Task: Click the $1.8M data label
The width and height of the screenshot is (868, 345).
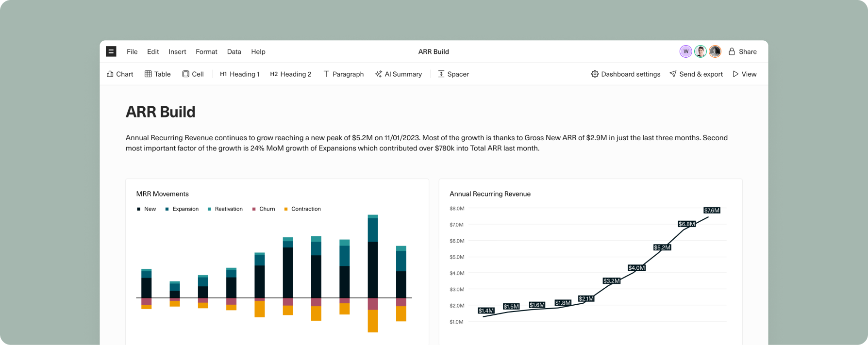Action: click(x=563, y=303)
